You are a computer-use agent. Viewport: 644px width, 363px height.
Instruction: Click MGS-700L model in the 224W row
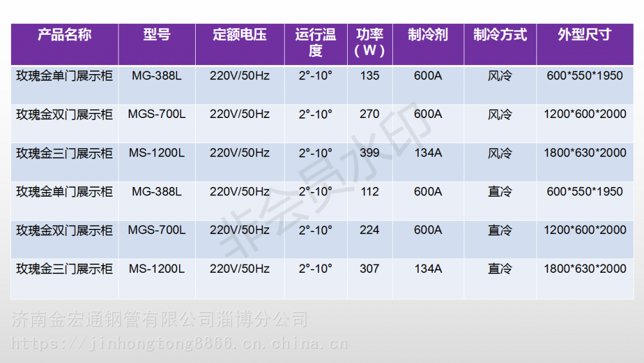tap(156, 230)
